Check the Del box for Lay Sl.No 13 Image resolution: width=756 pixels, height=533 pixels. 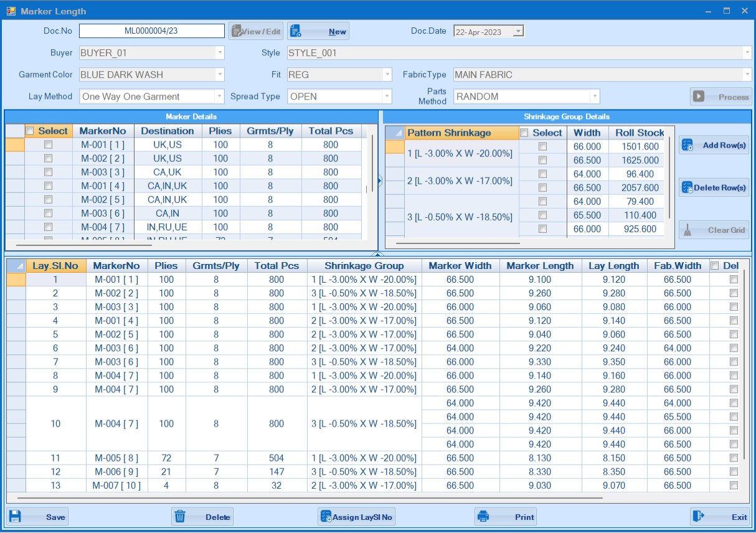734,485
